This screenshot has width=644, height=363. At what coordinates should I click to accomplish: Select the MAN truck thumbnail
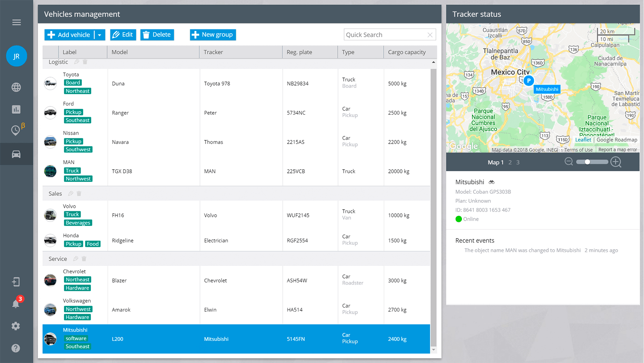click(x=51, y=171)
